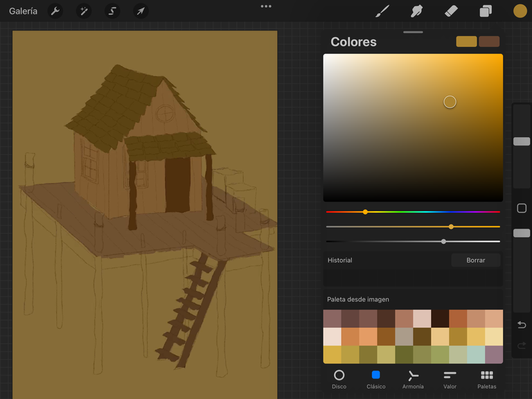
Task: Pick the light teal palette swatch
Action: [476, 355]
